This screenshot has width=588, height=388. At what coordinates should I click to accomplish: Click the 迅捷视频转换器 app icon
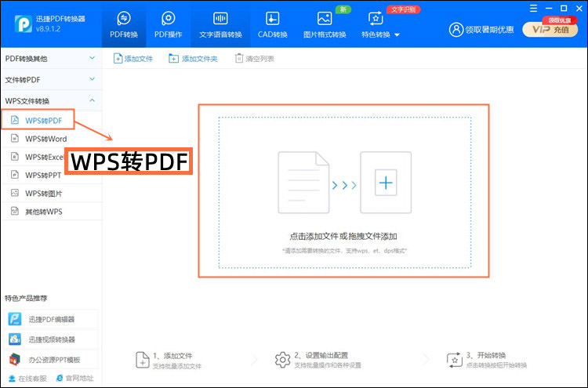15,339
